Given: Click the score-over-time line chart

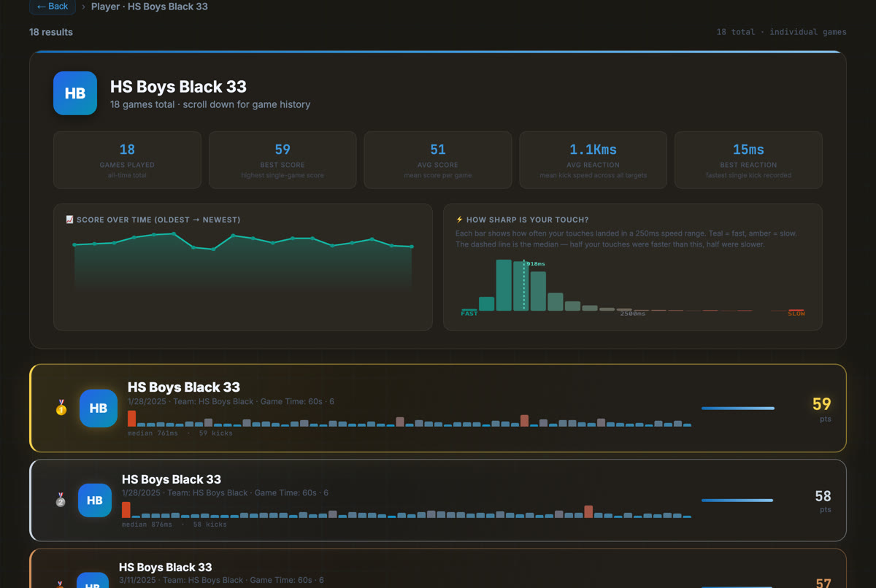Looking at the screenshot, I should 243,263.
